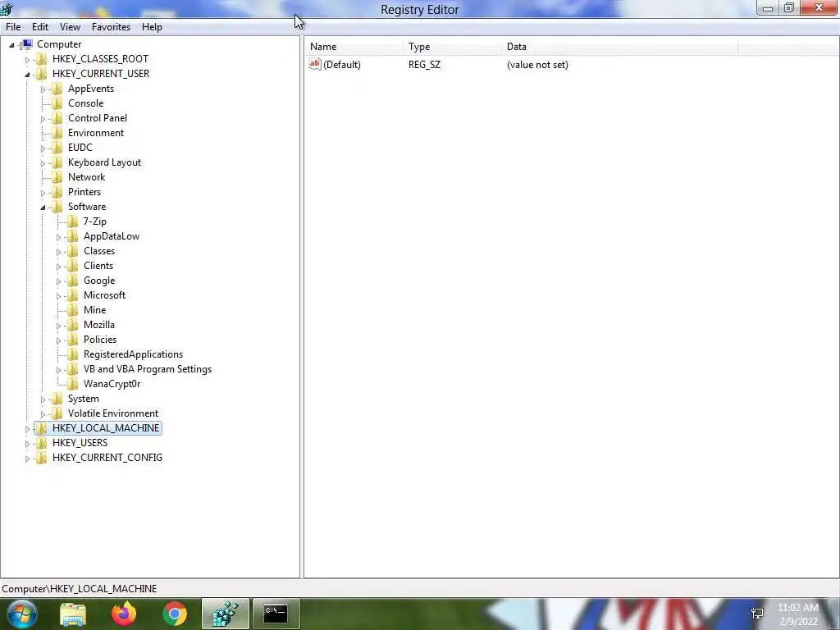Viewport: 840px width, 630px height.
Task: Click the Keyboard Layout folder icon
Action: coord(57,162)
